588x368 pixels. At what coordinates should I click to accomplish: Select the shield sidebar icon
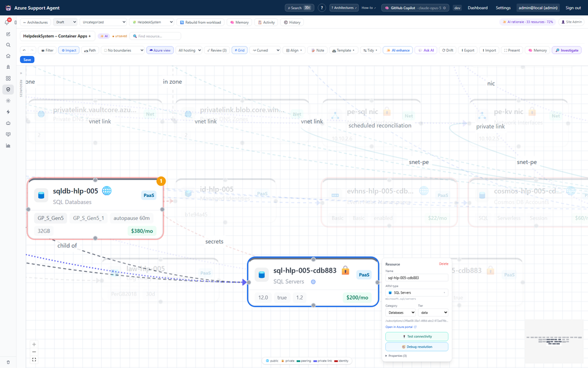pyautogui.click(x=8, y=90)
